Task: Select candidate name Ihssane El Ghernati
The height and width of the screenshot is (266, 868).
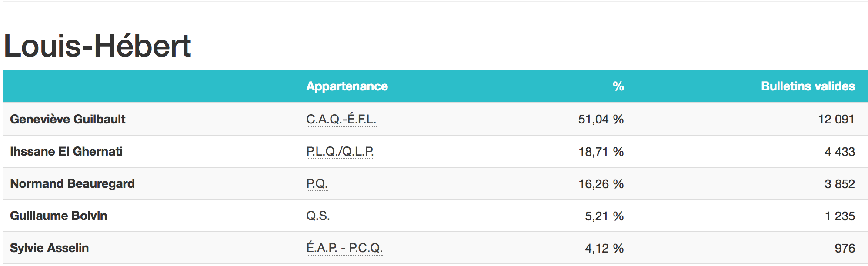Action: [67, 151]
